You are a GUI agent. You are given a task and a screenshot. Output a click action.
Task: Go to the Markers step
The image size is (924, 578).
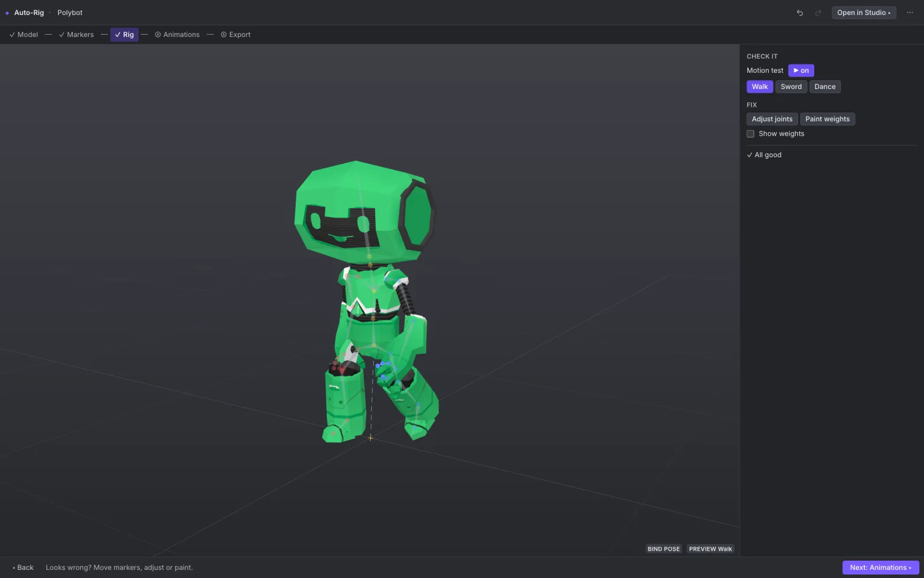(x=76, y=35)
